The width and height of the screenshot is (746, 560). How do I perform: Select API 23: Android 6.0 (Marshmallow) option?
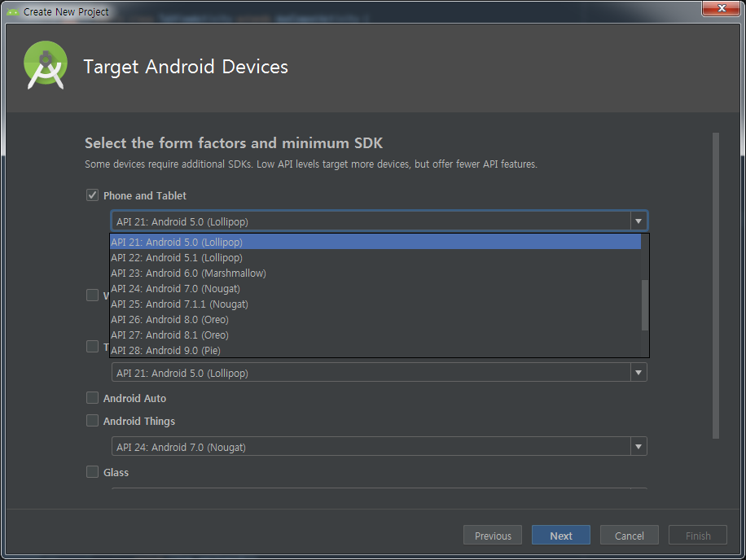pos(375,273)
